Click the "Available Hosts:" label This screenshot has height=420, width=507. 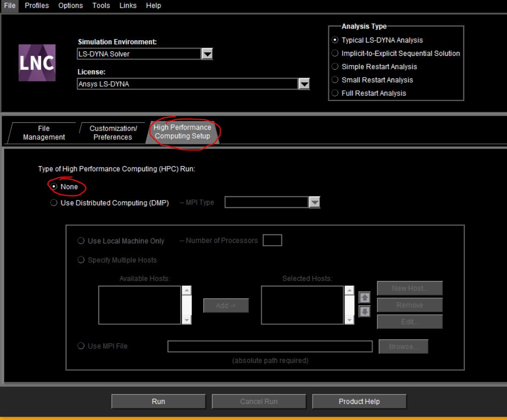point(145,278)
